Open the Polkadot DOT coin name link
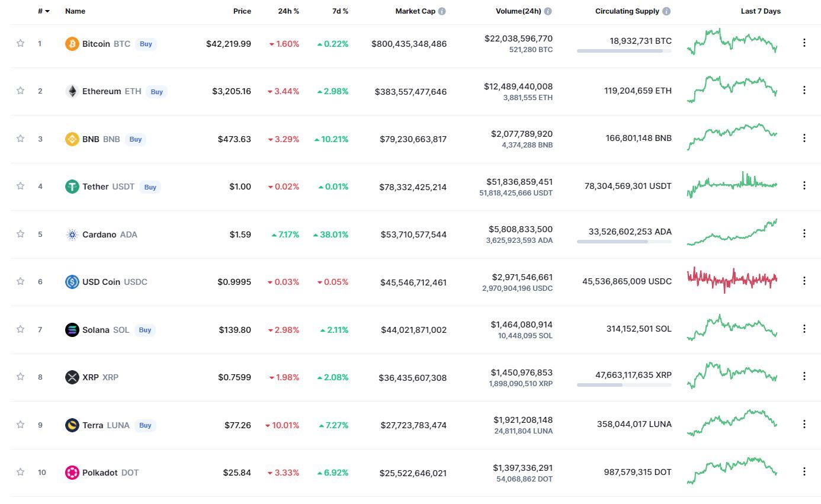This screenshot has height=504, width=821. click(111, 473)
